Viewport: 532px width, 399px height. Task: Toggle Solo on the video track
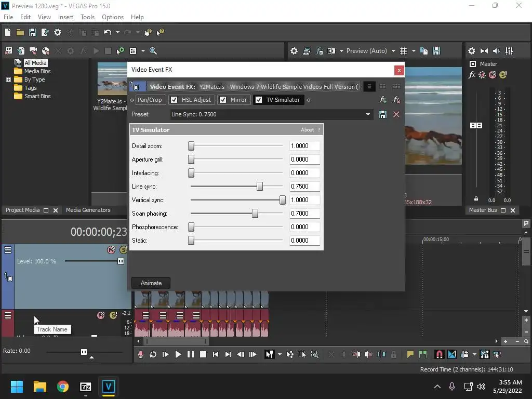pos(123,250)
